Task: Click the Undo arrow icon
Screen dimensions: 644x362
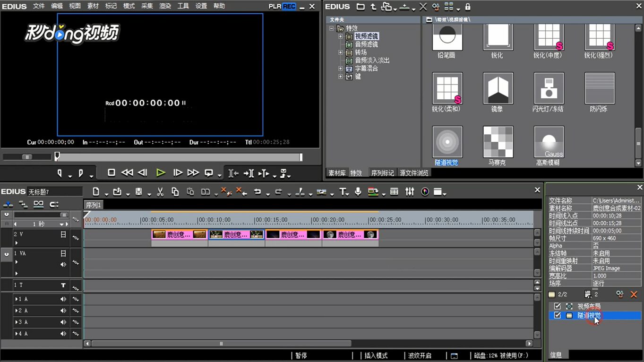Action: click(257, 192)
